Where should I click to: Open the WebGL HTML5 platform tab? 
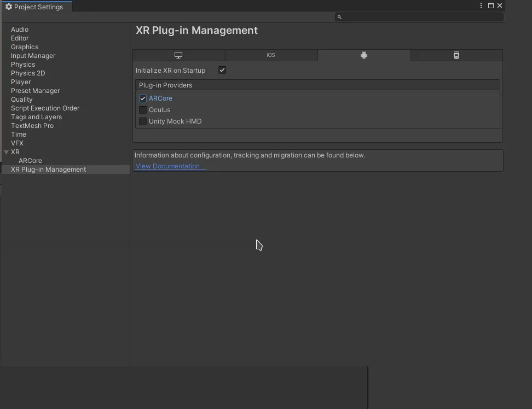pos(456,55)
